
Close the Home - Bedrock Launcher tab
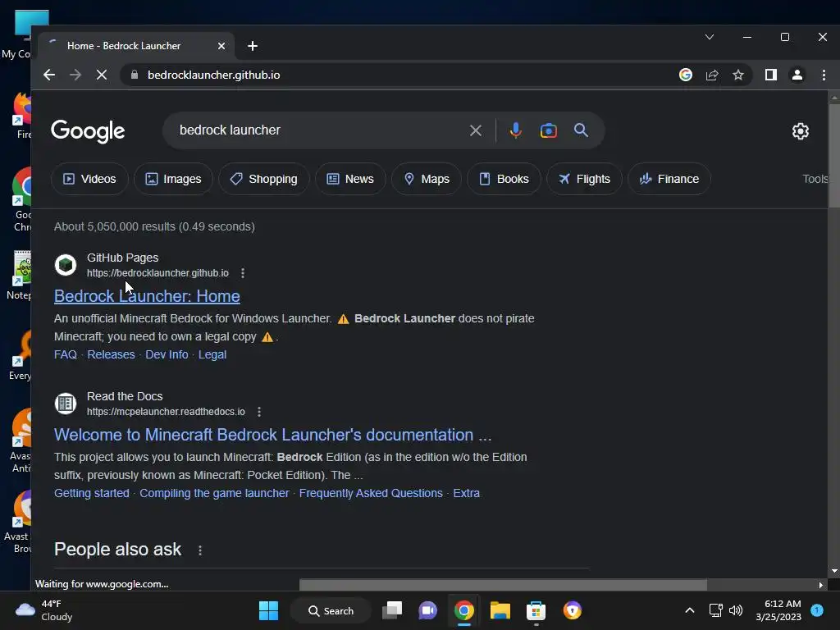click(221, 46)
